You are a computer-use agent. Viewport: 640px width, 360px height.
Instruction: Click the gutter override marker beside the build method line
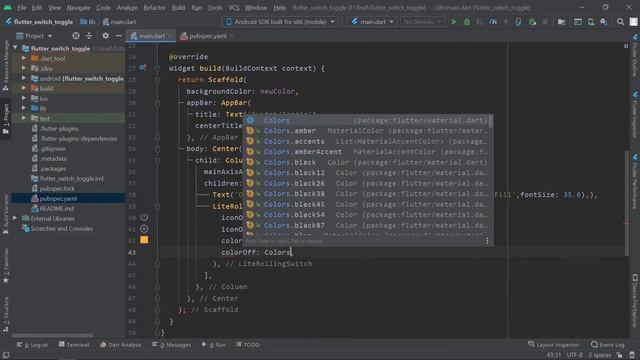pos(142,68)
